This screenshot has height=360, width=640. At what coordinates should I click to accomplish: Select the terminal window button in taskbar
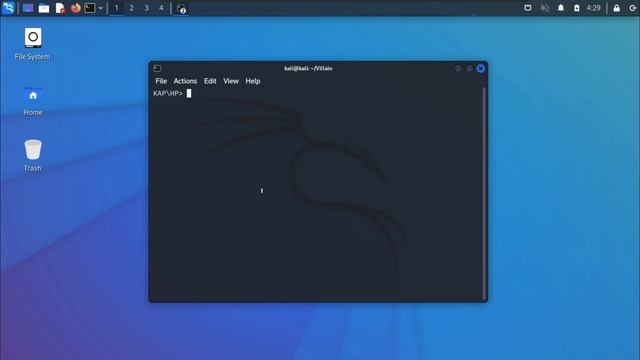[x=181, y=8]
